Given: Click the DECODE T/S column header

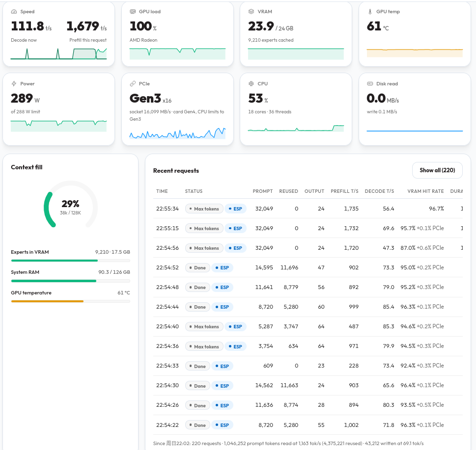Looking at the screenshot, I should [379, 191].
